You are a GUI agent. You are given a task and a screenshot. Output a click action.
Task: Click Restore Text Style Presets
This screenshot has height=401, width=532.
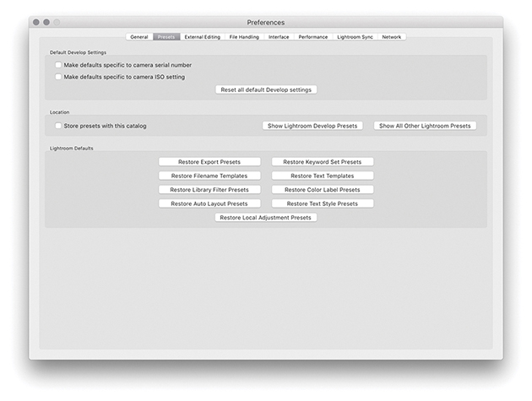click(323, 203)
